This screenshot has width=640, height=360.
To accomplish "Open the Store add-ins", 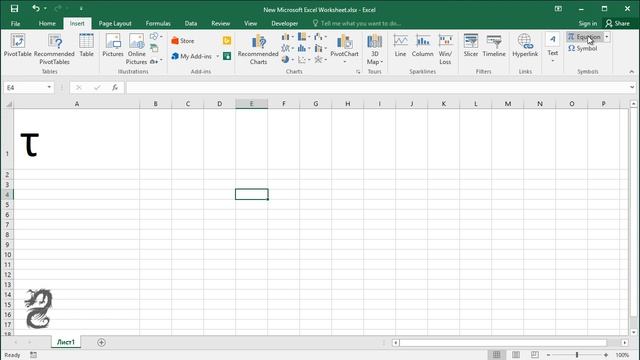I will (x=182, y=41).
